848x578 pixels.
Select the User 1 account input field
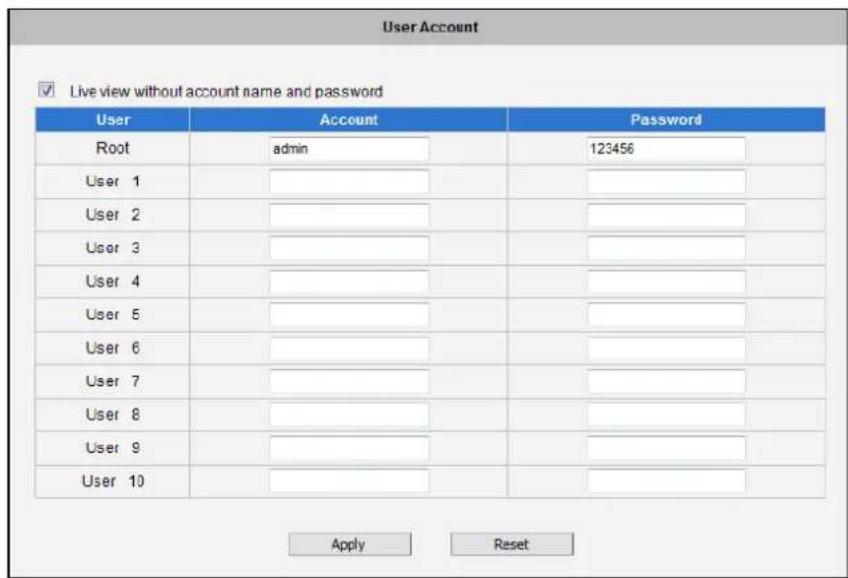coord(349,182)
